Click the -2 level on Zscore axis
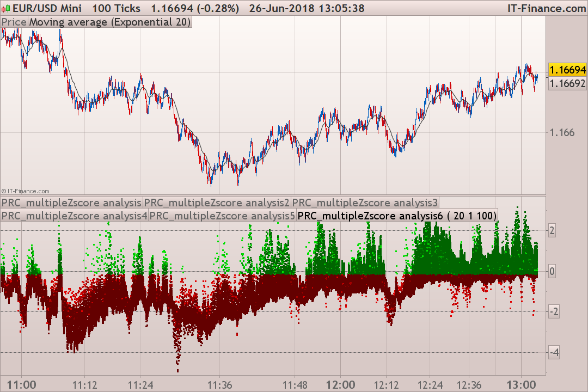Viewport: 588px width, 392px height. 554,312
